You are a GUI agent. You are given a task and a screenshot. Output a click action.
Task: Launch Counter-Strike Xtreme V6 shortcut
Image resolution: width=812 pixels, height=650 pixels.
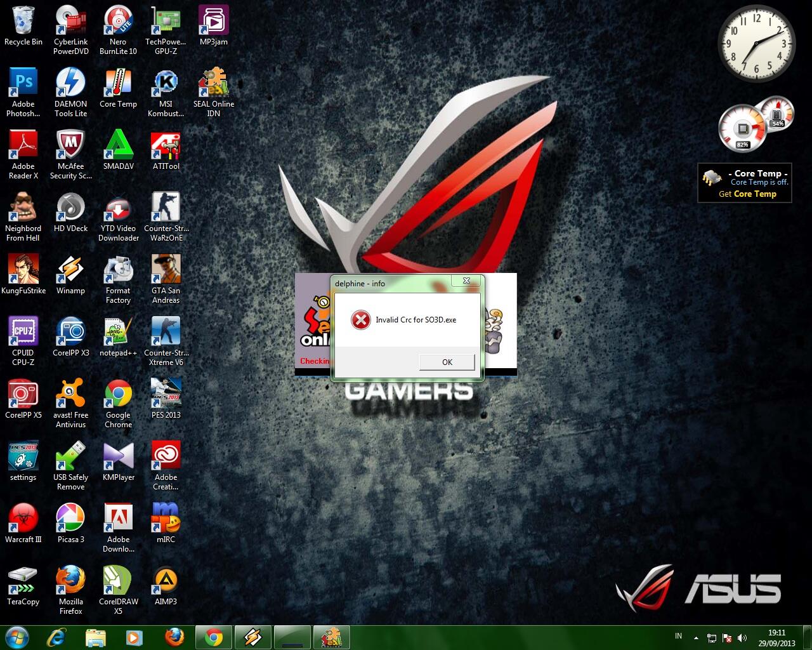point(166,341)
